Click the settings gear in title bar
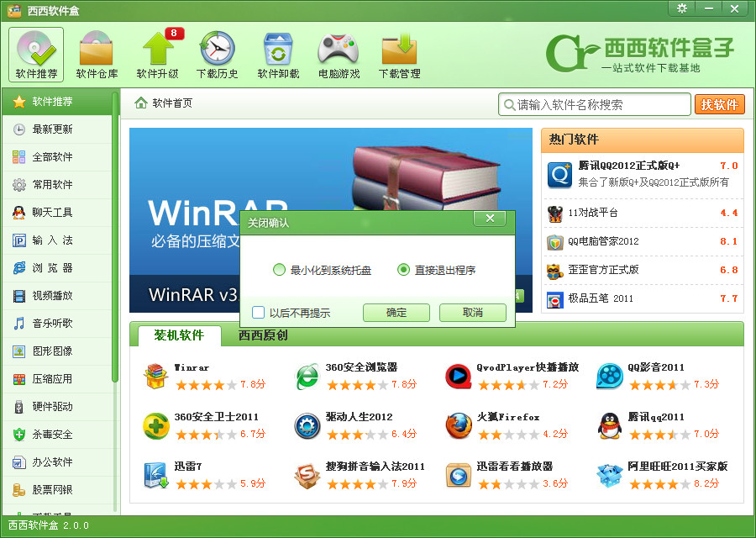The image size is (756, 538). tap(682, 8)
